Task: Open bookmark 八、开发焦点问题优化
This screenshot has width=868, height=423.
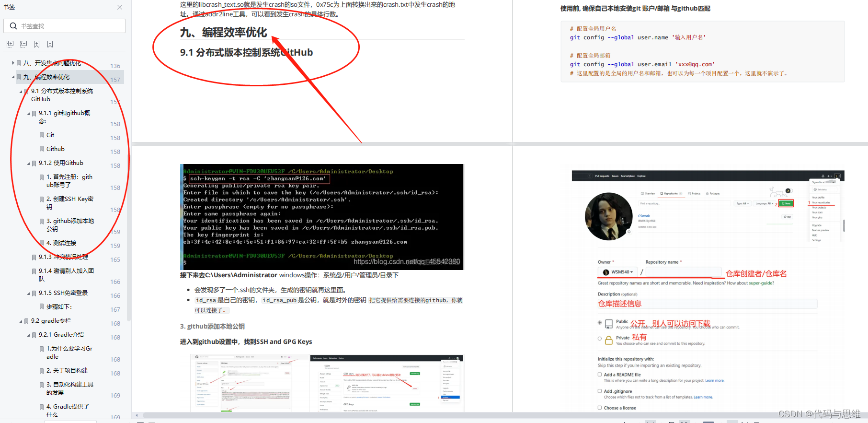Action: [x=52, y=63]
